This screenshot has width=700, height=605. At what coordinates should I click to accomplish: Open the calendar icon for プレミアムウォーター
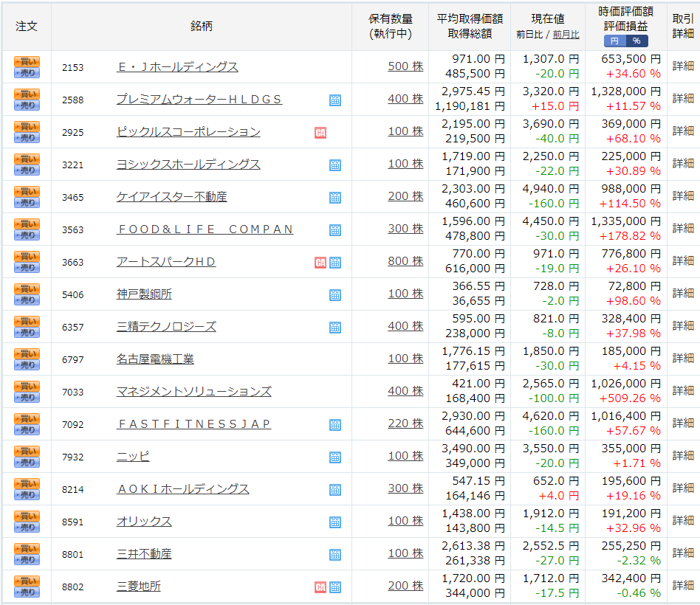pyautogui.click(x=335, y=100)
